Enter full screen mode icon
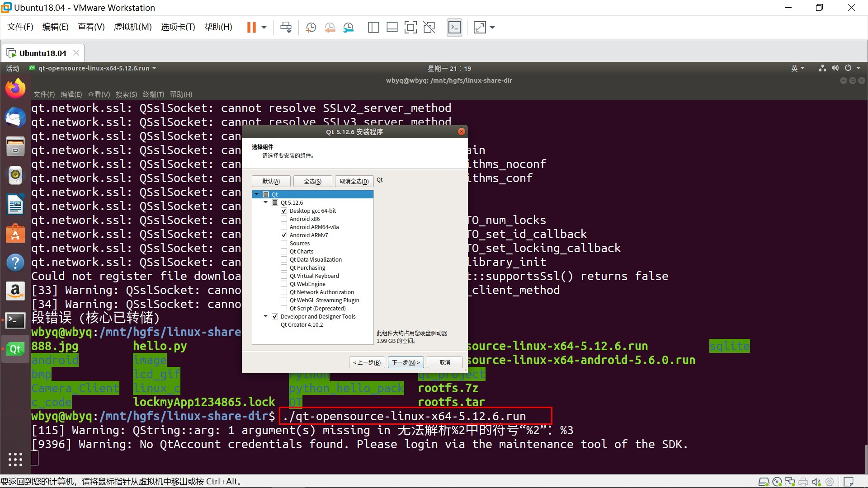Viewport: 868px width, 488px height. pyautogui.click(x=410, y=28)
